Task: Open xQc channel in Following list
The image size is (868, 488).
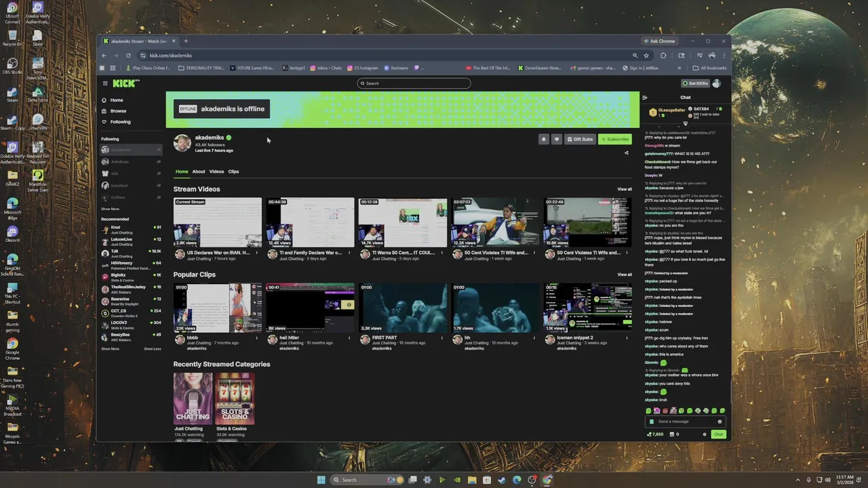Action: 131,174
